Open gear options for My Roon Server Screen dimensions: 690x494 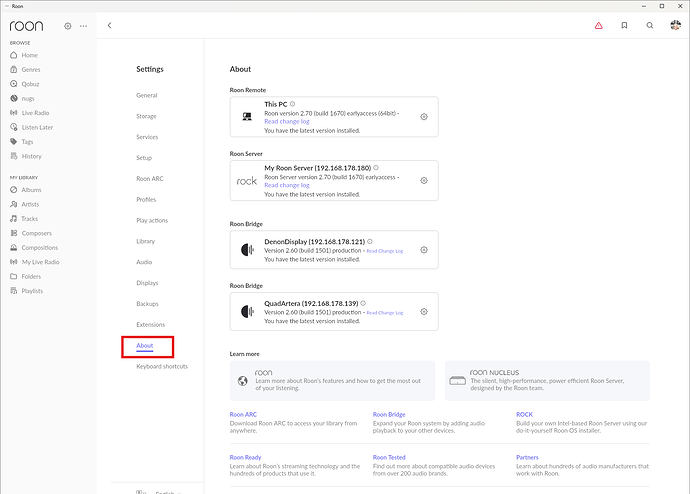click(424, 180)
